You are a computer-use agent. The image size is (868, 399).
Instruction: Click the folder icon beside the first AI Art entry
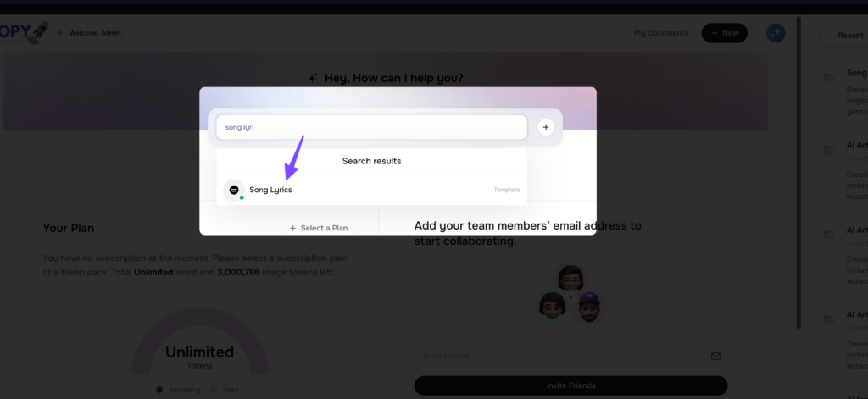(x=828, y=150)
